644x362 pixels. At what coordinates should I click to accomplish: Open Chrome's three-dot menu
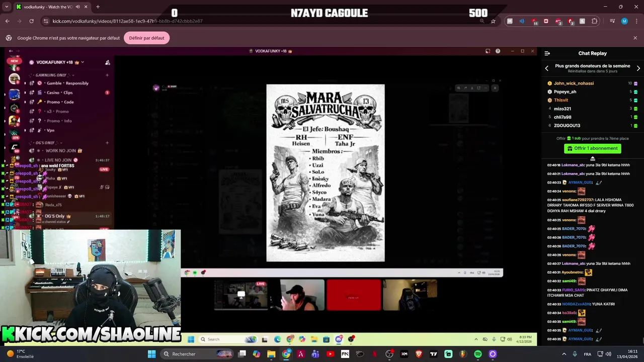636,21
